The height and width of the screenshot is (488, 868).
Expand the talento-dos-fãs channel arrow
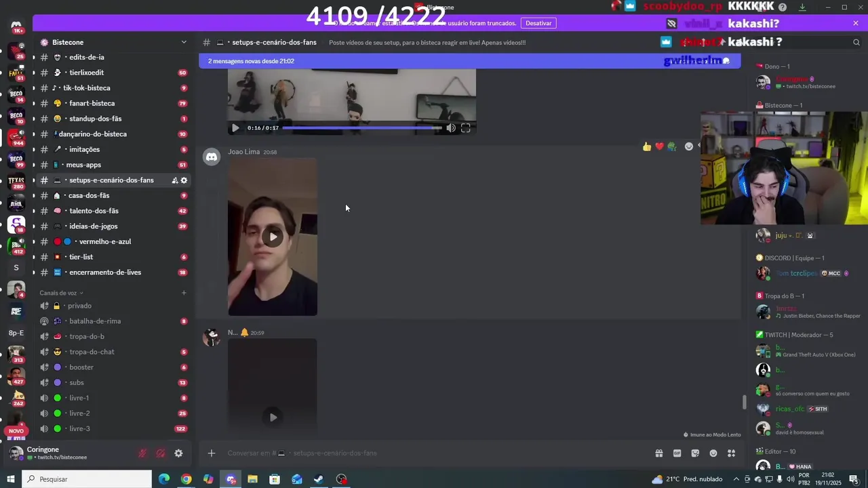(33, 211)
